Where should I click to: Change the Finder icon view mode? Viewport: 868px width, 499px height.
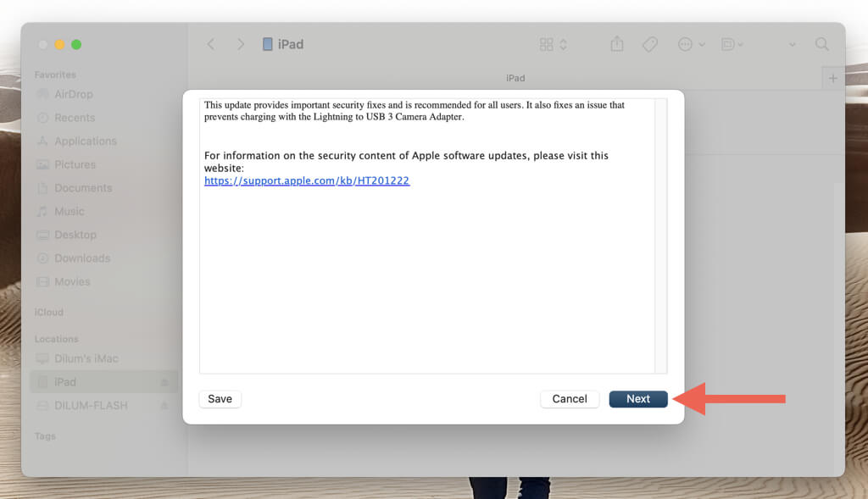pyautogui.click(x=553, y=44)
